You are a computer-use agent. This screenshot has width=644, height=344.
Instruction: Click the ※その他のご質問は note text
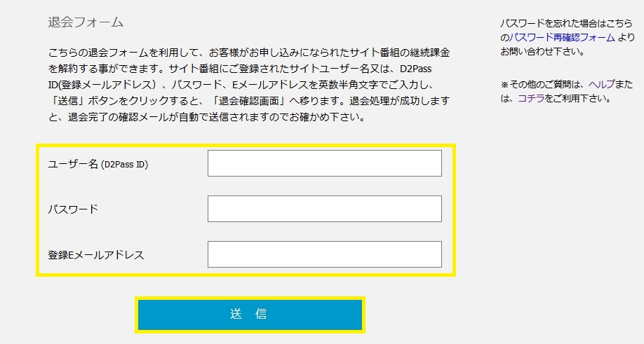pyautogui.click(x=542, y=84)
